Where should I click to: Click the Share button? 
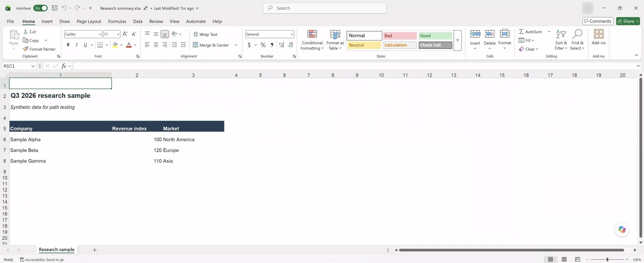click(x=628, y=21)
